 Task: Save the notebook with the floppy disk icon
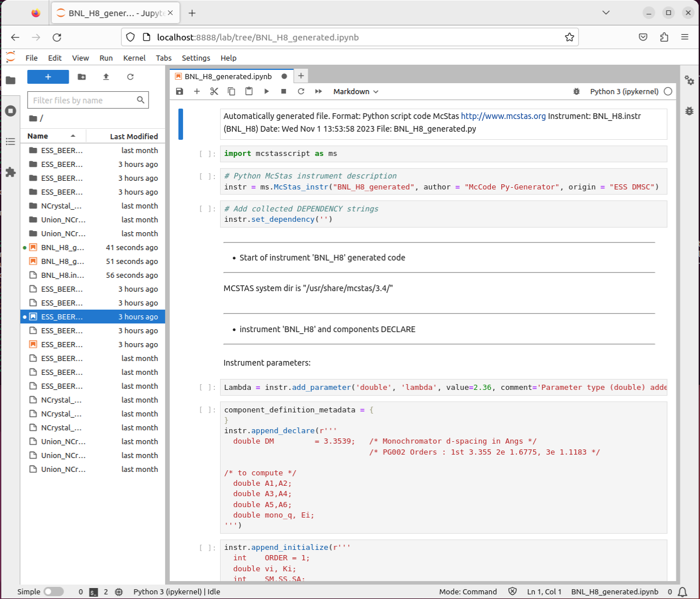coord(180,91)
